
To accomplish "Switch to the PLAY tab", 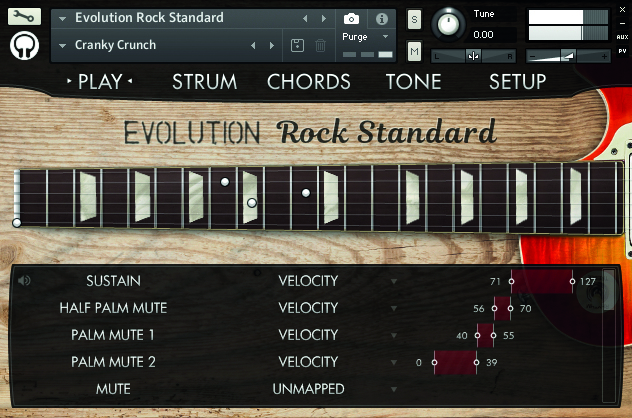I will (x=100, y=81).
